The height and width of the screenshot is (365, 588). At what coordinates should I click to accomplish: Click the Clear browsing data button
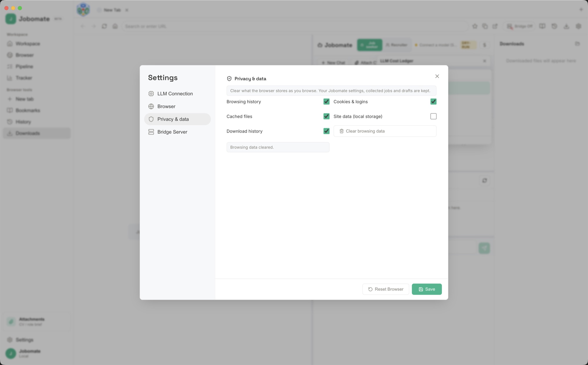(385, 131)
